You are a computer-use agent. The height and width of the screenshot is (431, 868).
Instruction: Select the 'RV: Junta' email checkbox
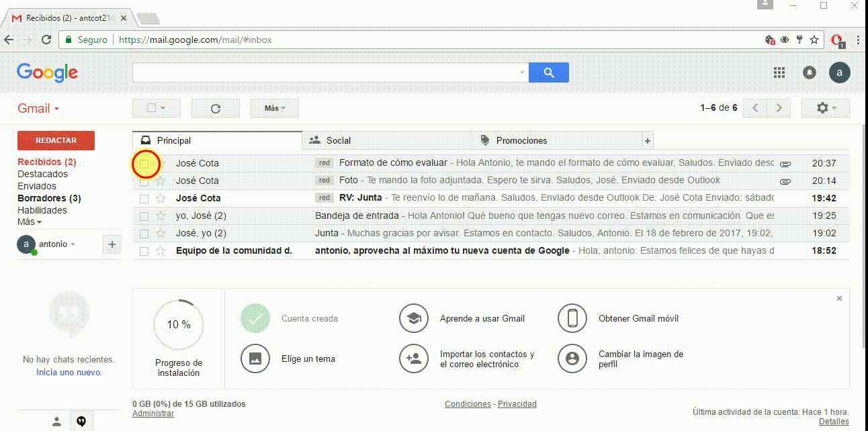click(144, 198)
